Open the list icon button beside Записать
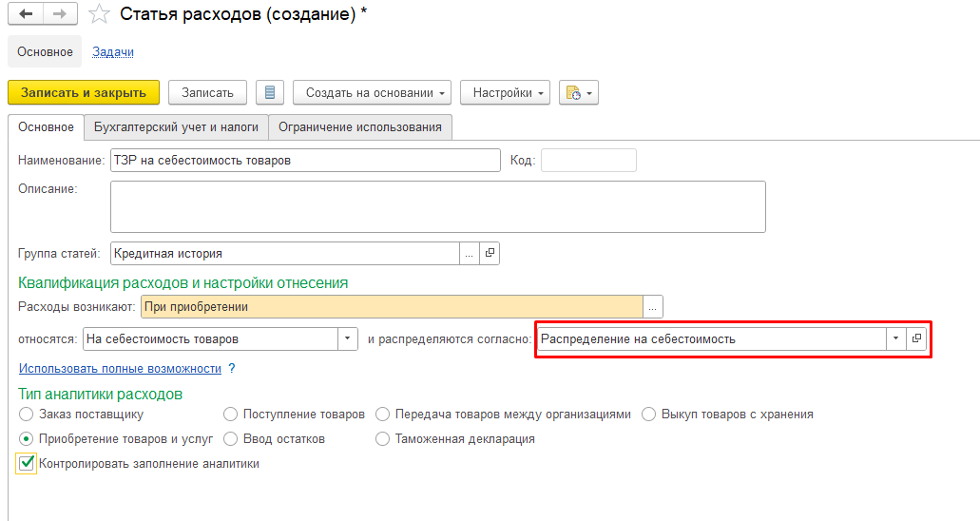The image size is (980, 521). tap(270, 92)
